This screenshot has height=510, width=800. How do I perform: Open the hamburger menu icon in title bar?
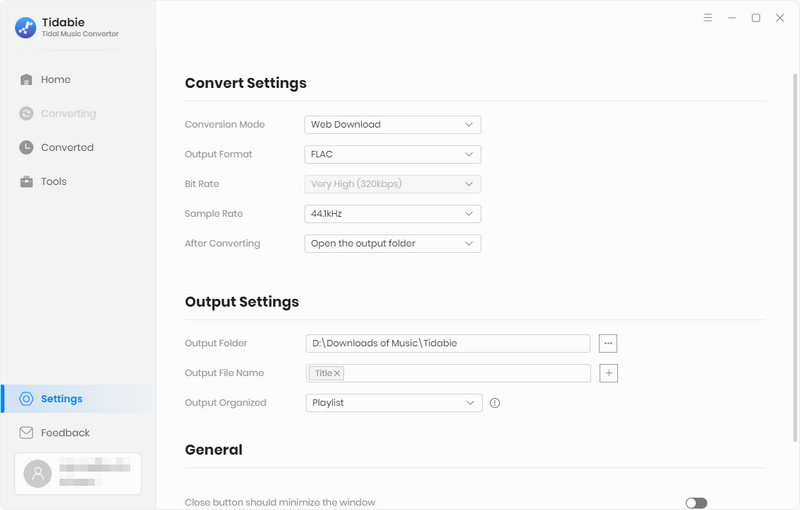pyautogui.click(x=708, y=18)
